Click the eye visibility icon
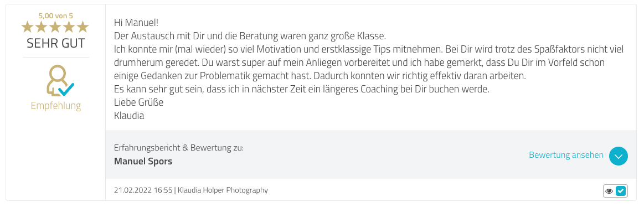The height and width of the screenshot is (207, 644). click(x=609, y=191)
